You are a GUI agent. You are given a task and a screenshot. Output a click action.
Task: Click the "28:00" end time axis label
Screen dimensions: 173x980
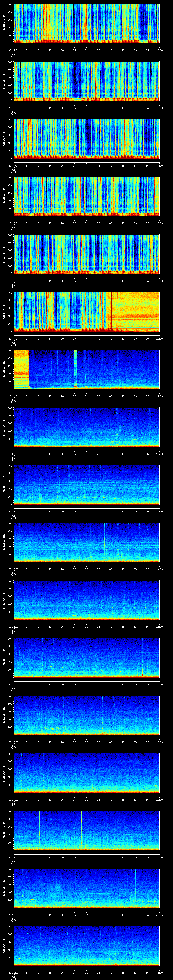point(159,800)
